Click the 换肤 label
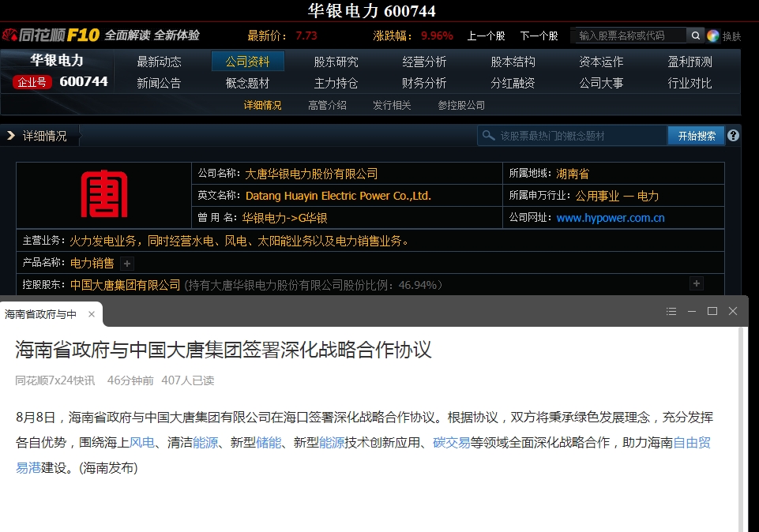The width and height of the screenshot is (759, 532). click(x=731, y=36)
